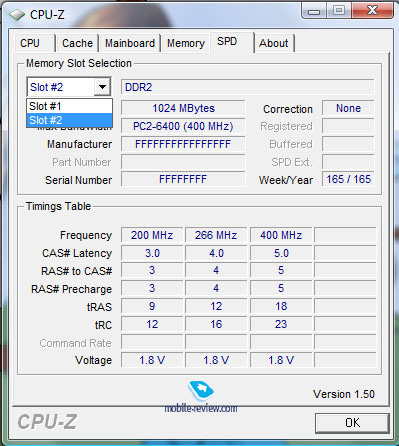
Task: Click the Correction value None
Action: [x=348, y=108]
